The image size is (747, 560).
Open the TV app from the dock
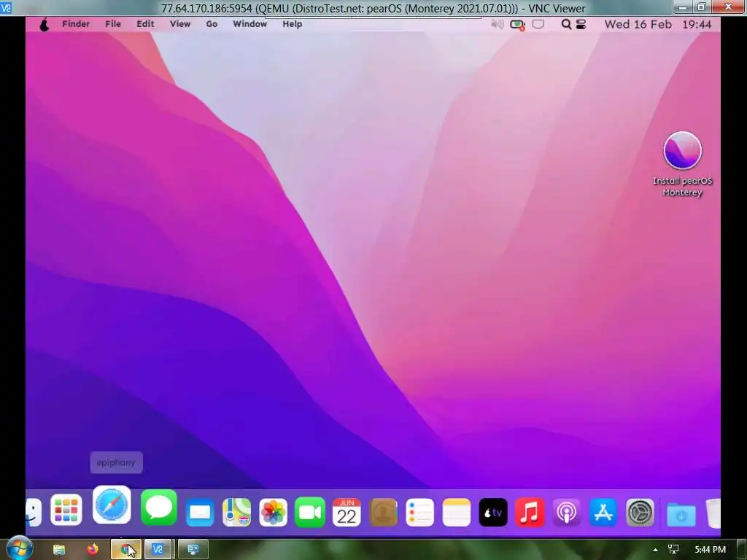click(493, 513)
